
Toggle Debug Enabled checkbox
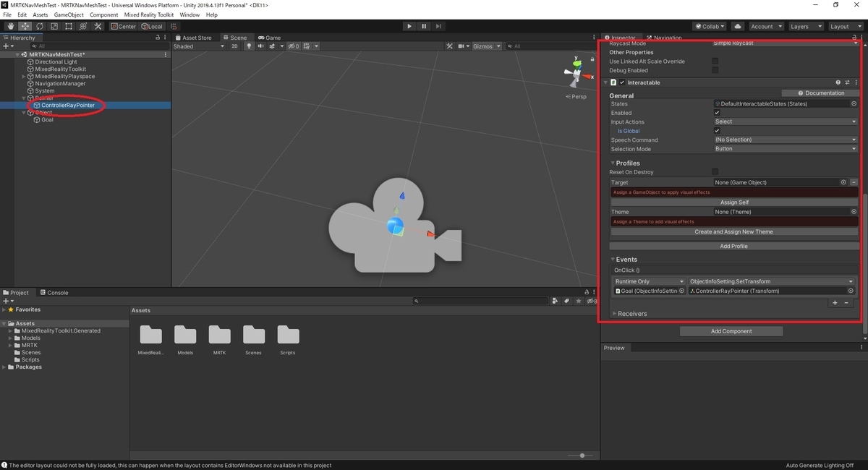point(715,70)
